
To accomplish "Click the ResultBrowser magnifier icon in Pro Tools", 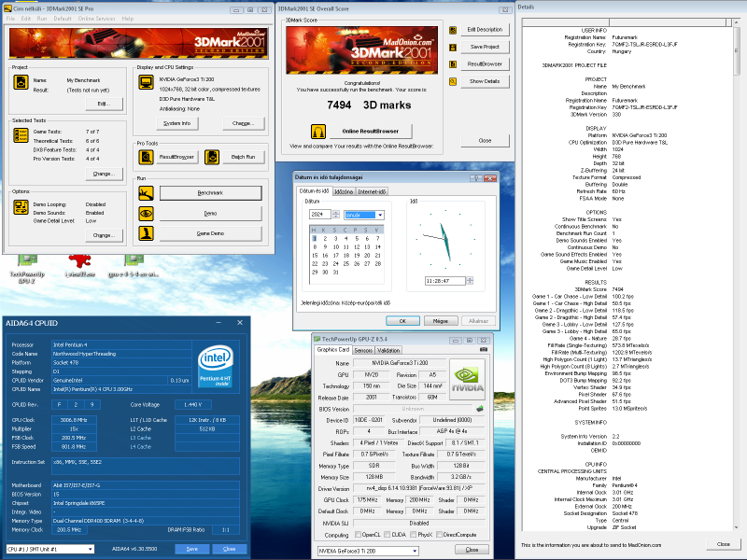I will 146,157.
